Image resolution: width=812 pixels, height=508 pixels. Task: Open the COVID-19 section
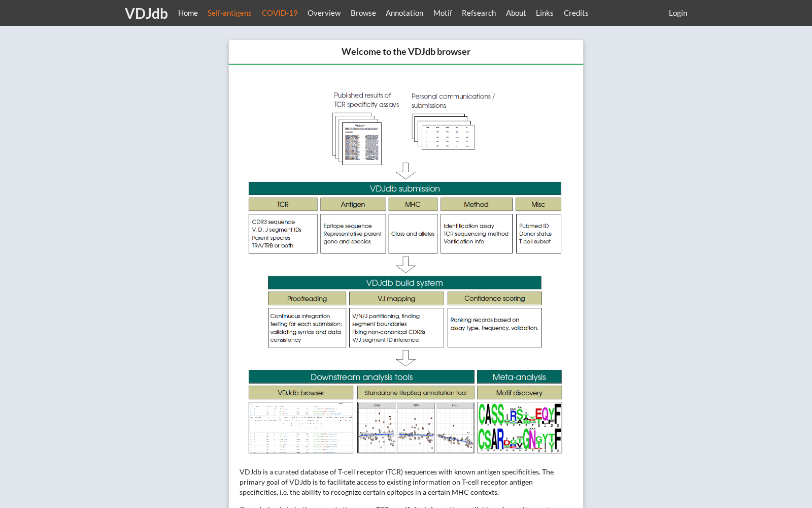[x=280, y=13]
